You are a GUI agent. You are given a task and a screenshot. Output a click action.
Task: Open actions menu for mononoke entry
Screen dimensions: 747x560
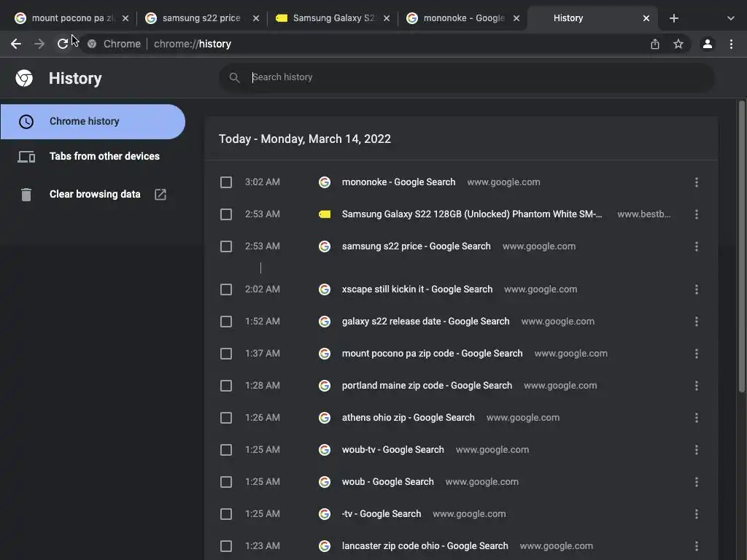click(697, 182)
